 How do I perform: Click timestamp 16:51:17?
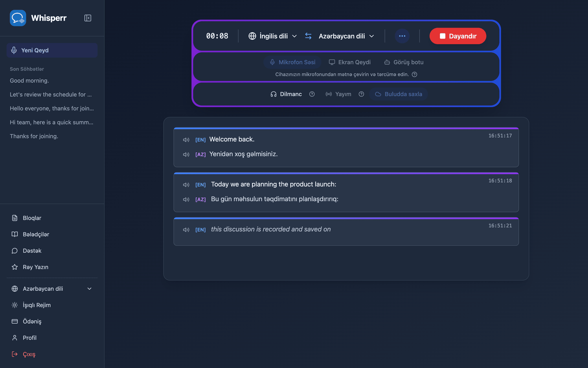tap(500, 136)
